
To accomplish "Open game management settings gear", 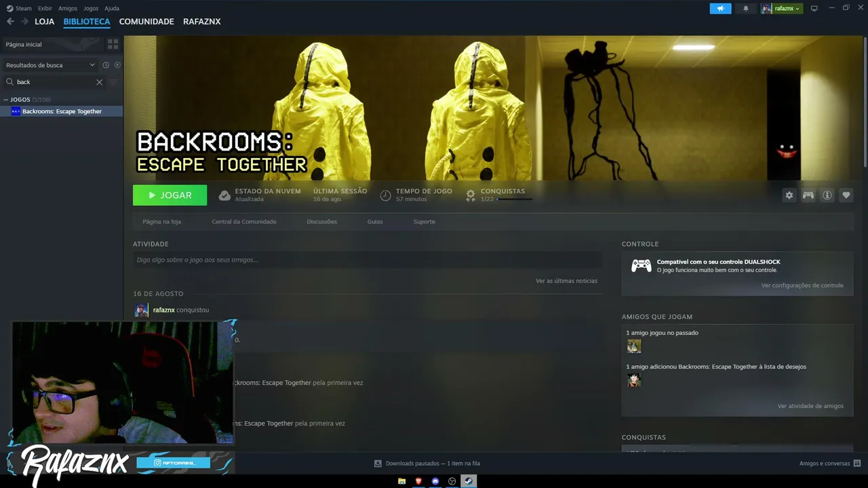I will click(789, 195).
